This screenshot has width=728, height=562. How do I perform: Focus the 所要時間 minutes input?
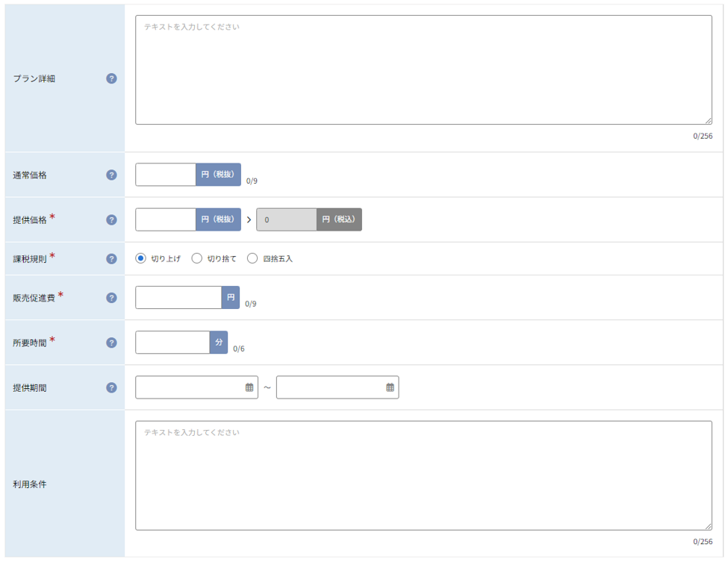pyautogui.click(x=172, y=343)
